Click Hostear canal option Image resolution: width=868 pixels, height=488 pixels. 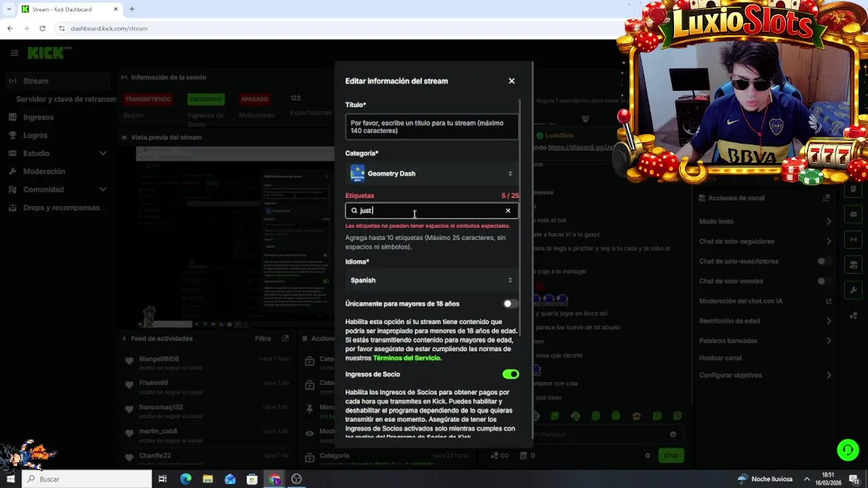pyautogui.click(x=720, y=358)
